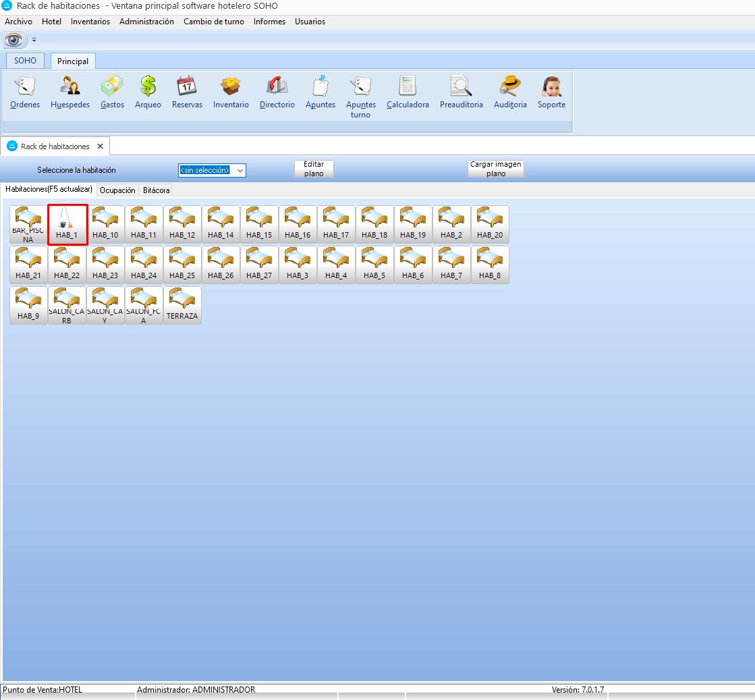Switch to the Bitácora tab

(x=157, y=190)
